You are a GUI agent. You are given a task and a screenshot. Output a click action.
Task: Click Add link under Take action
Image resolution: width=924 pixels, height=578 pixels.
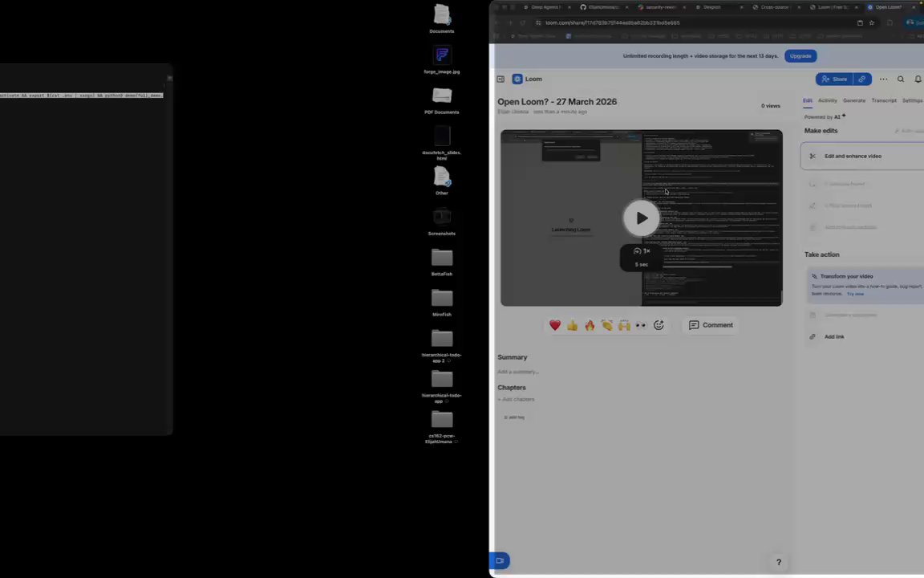(x=834, y=337)
